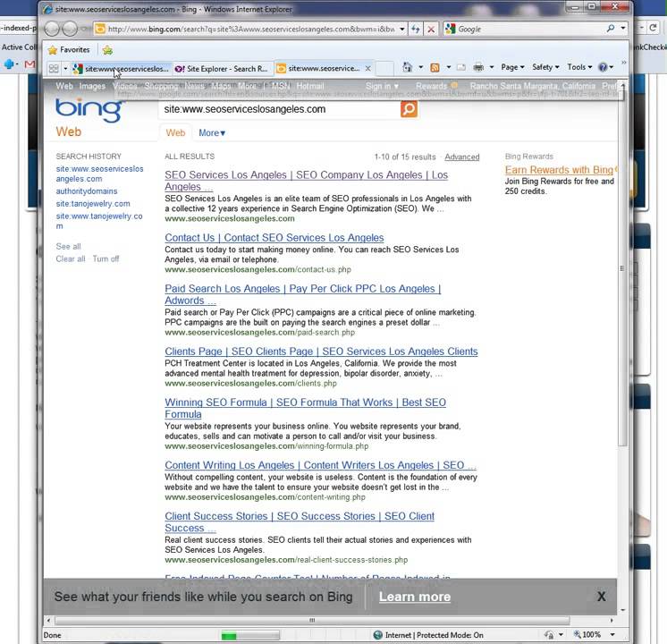Open the Sign in dropdown on Bing

382,86
